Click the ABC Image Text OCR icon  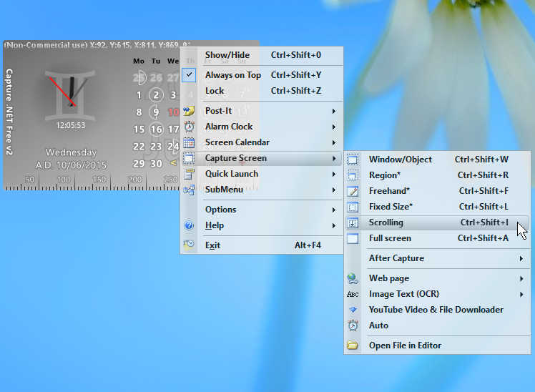[x=353, y=294]
